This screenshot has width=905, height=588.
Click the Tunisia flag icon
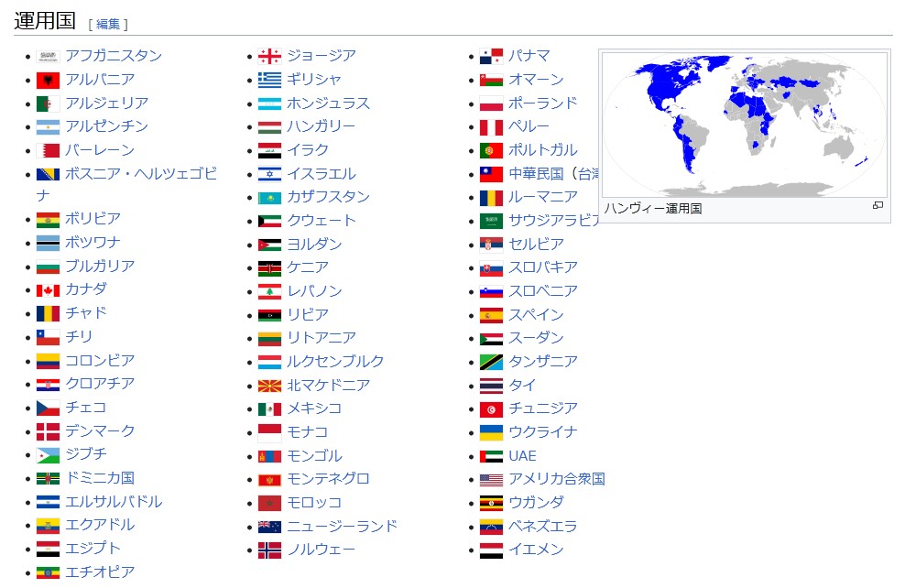[491, 409]
